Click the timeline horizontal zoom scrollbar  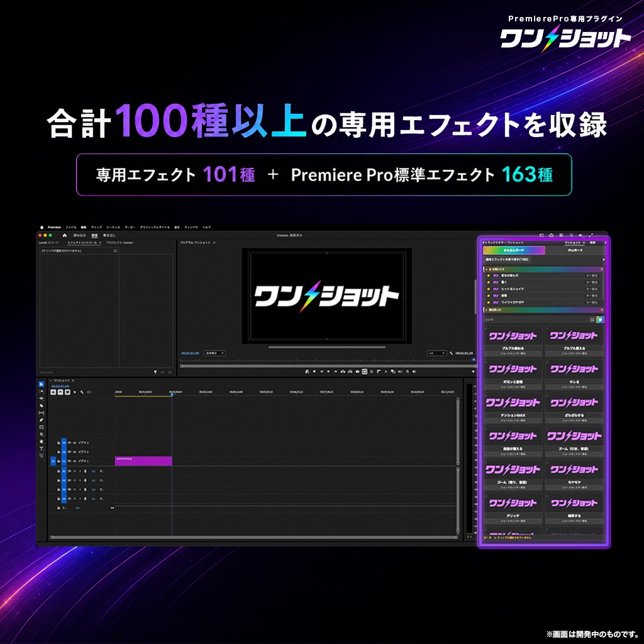coord(254,537)
